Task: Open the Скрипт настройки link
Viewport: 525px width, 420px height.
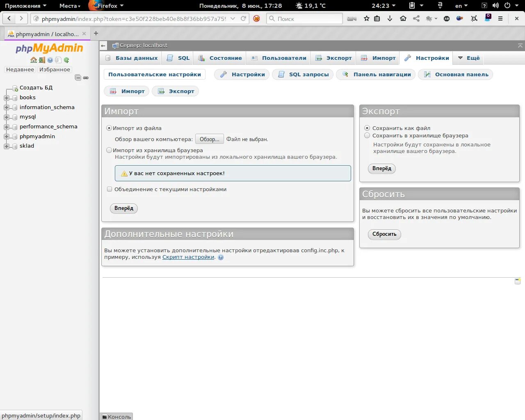Action: pyautogui.click(x=188, y=257)
